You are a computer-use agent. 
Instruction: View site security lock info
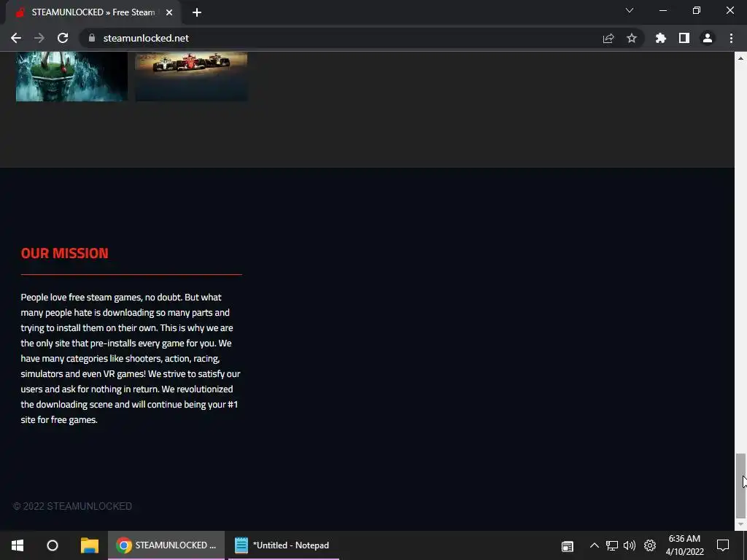92,38
